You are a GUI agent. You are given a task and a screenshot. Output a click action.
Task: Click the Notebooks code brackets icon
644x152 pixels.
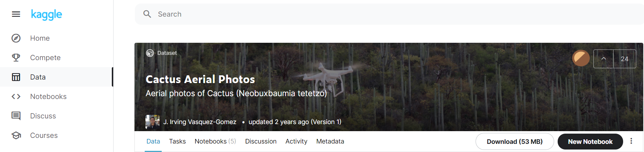pyautogui.click(x=16, y=97)
